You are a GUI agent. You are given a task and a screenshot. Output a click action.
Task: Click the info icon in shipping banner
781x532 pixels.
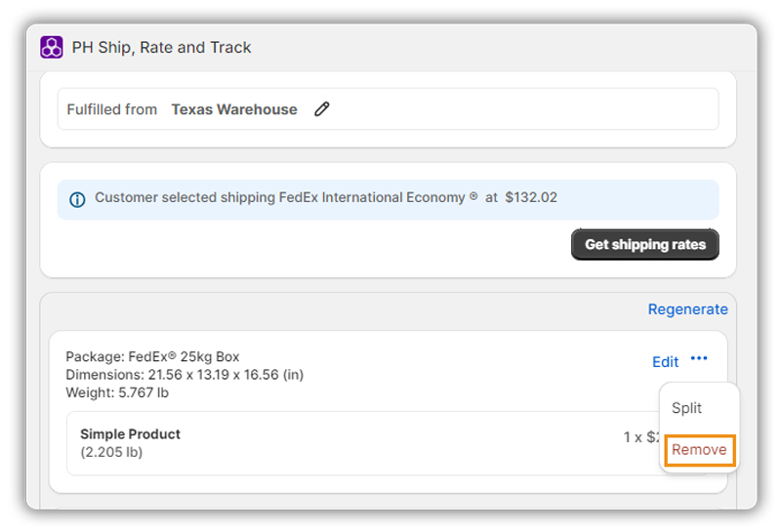pyautogui.click(x=77, y=200)
